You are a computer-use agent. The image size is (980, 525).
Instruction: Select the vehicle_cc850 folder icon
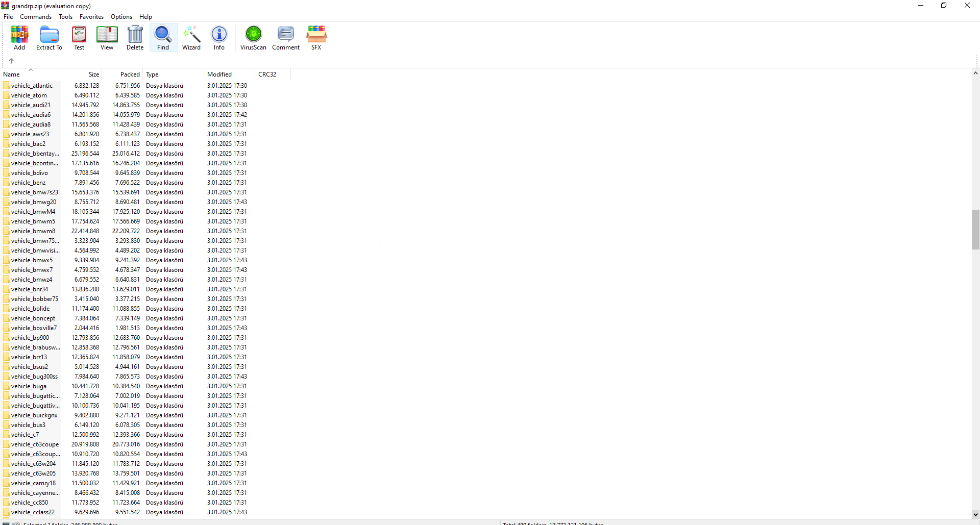[6, 503]
